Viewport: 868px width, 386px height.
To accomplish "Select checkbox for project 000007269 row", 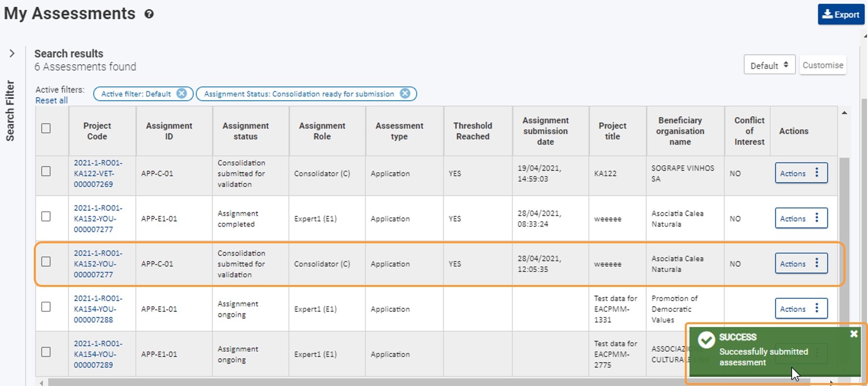I will point(46,171).
